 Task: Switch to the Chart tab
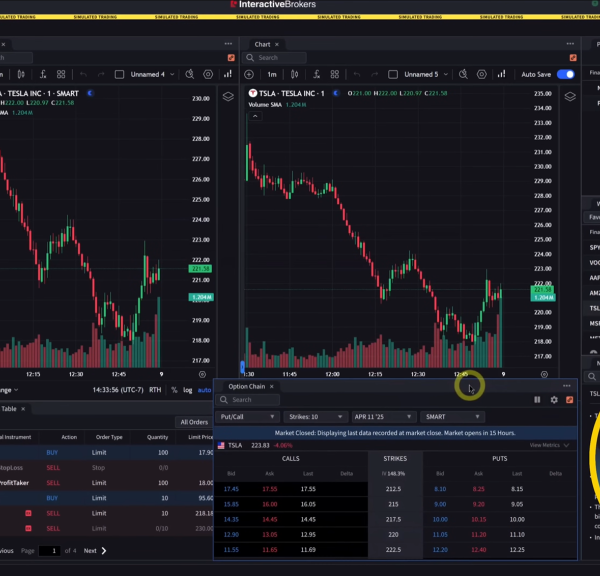[x=262, y=44]
